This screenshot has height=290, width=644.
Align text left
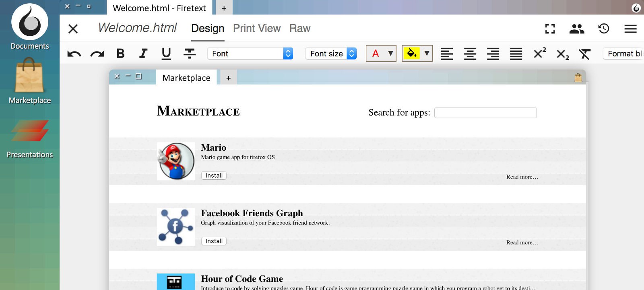point(447,54)
